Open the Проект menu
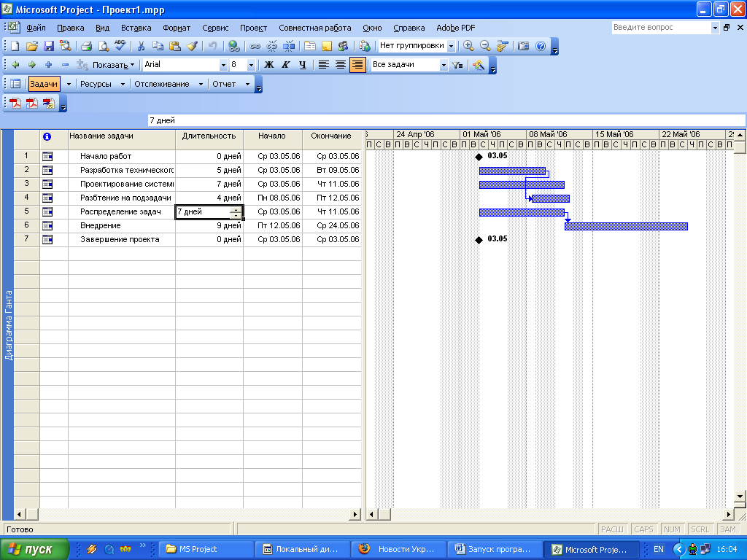The image size is (747, 560). [x=253, y=28]
